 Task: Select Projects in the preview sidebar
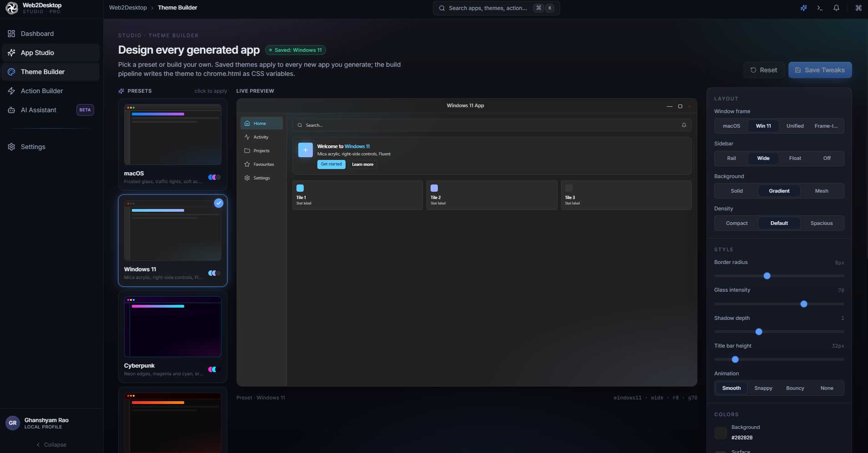(x=261, y=150)
